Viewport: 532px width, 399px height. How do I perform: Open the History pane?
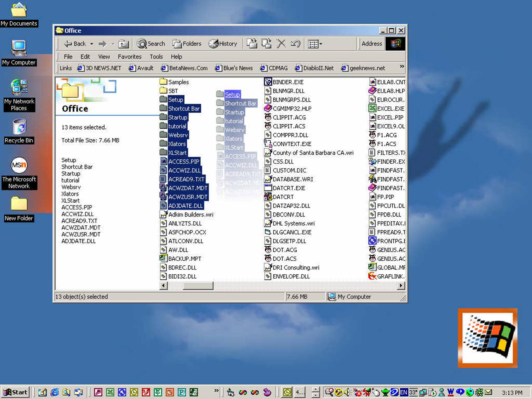(223, 44)
